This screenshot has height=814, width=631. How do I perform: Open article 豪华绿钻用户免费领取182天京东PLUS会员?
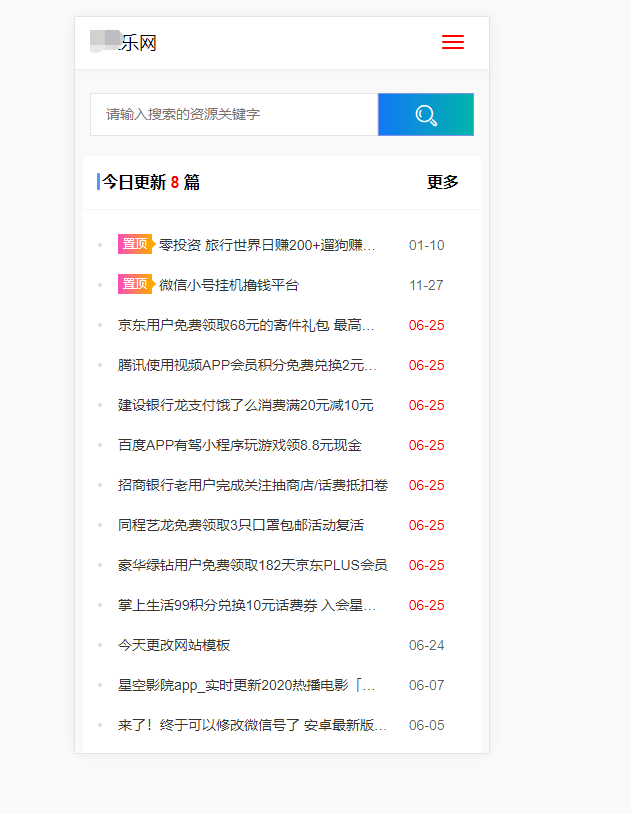click(252, 565)
